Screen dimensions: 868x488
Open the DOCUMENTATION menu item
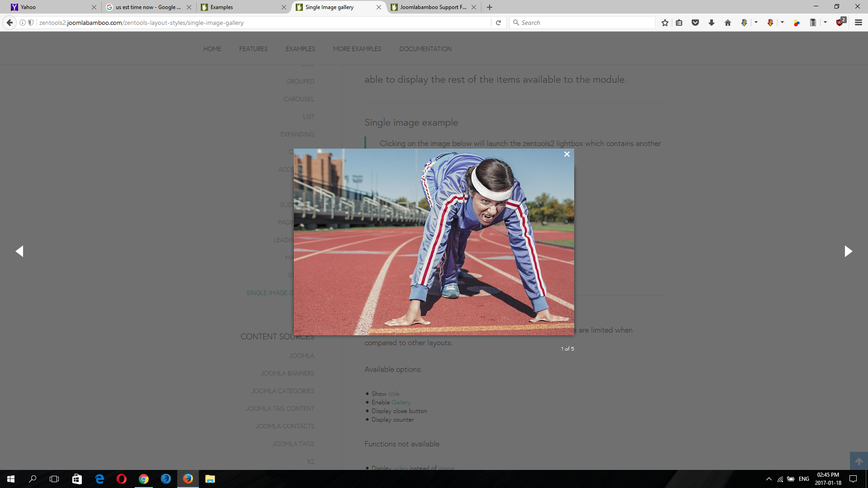[425, 49]
